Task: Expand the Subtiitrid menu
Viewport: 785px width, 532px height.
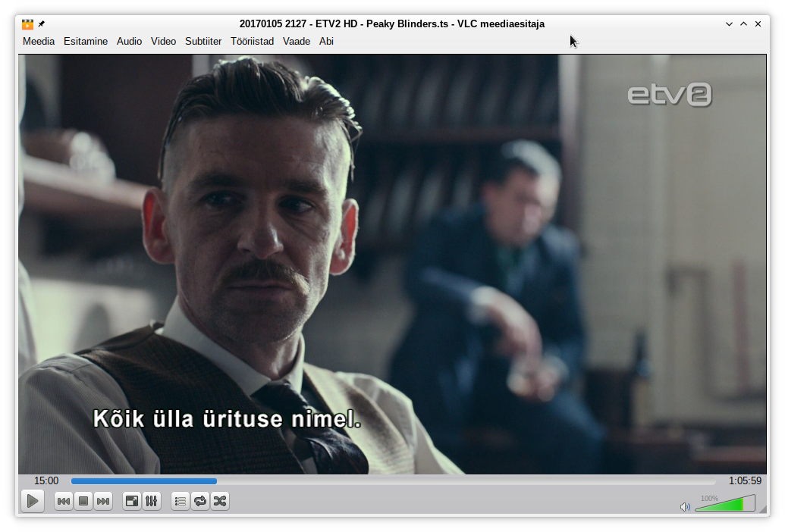Action: pos(203,42)
